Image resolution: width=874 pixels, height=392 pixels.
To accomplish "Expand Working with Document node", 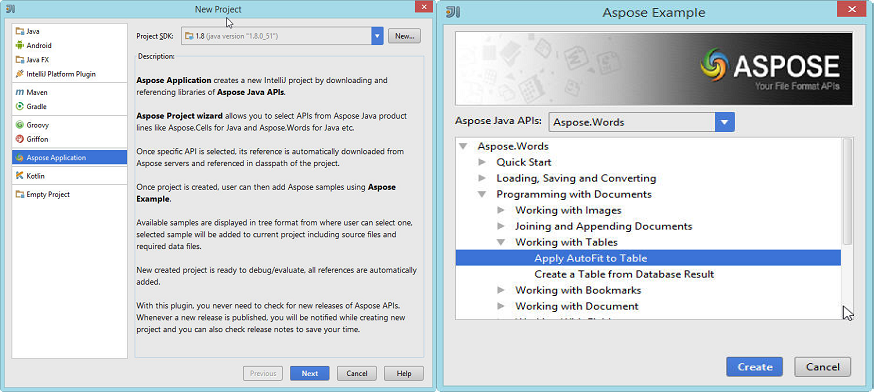I will tap(501, 306).
